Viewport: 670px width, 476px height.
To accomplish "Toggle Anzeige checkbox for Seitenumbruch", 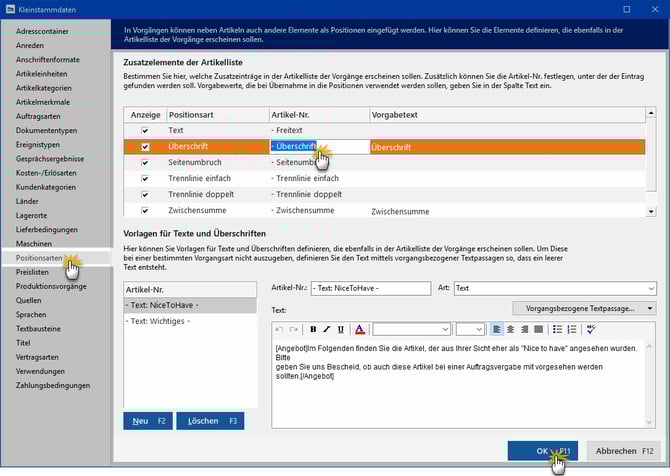I will coord(146,163).
